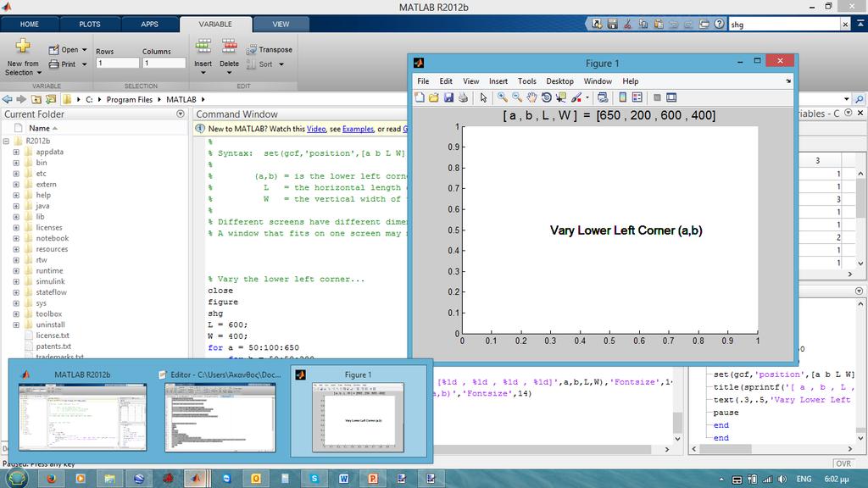The image size is (868, 488).
Task: Click the Browse for folder icon
Action: (x=51, y=99)
